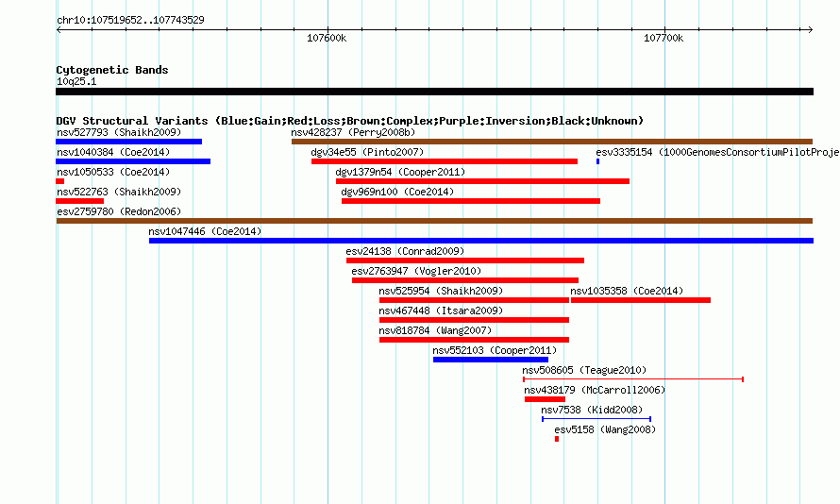Open the esv2763947 (Vogler2010) label
The width and height of the screenshot is (840, 504).
(416, 271)
